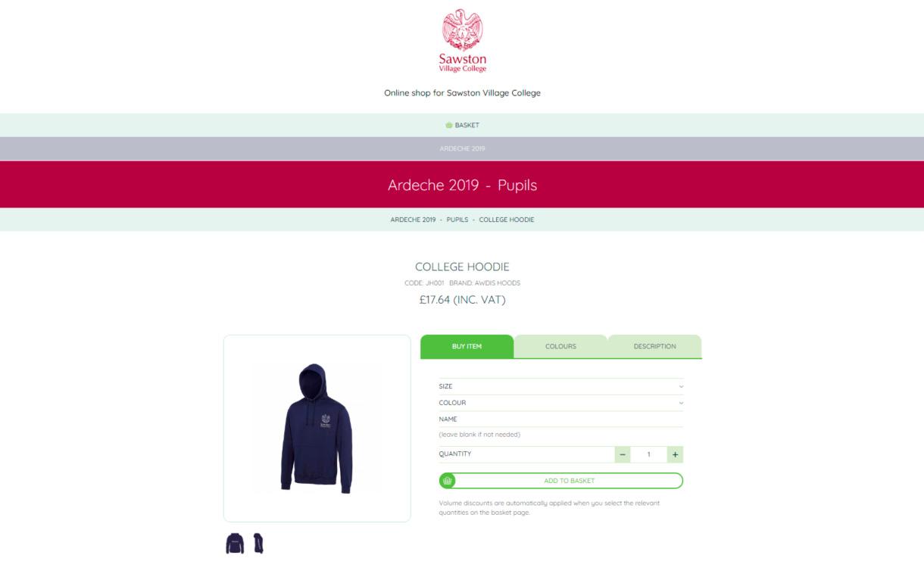The height and width of the screenshot is (577, 924).
Task: Open the Ardeche 2019 navigation bar link
Action: pyautogui.click(x=462, y=148)
